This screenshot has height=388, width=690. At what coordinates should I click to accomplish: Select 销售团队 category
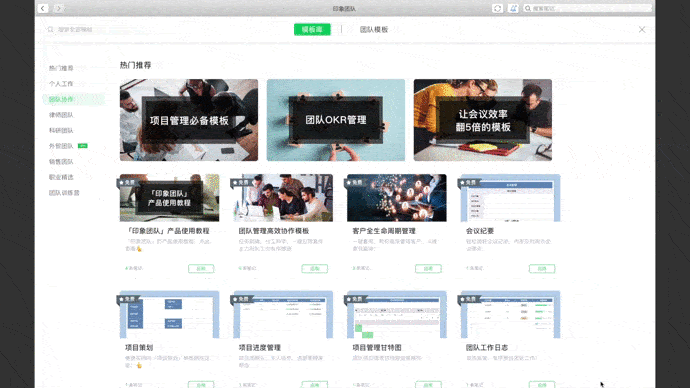tap(61, 161)
